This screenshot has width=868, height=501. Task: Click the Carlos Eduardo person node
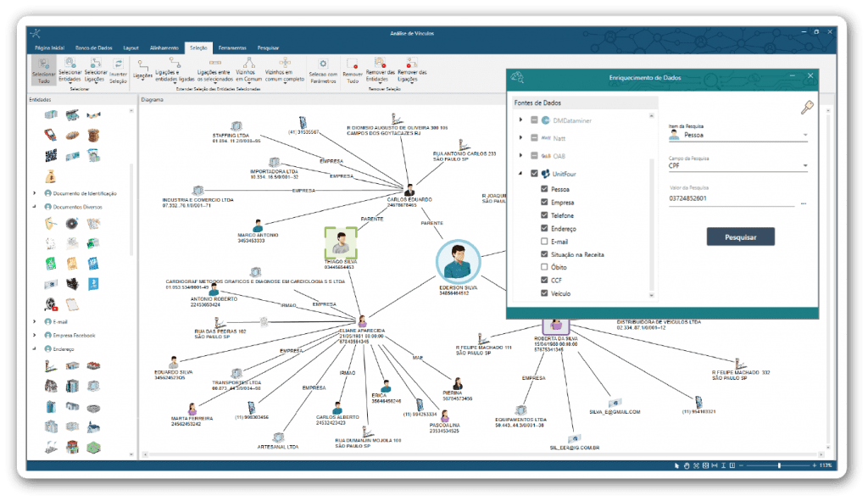tap(409, 190)
